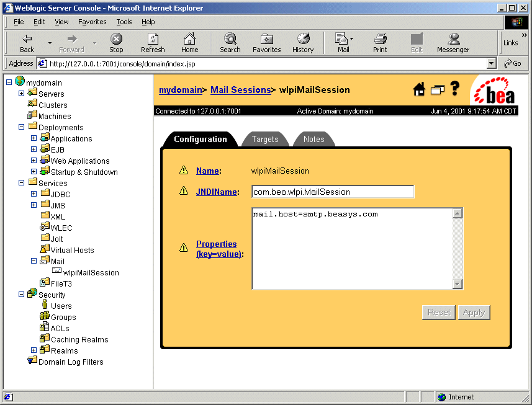Collapse the Deployments tree node
This screenshot has width=532, height=405.
tap(21, 127)
